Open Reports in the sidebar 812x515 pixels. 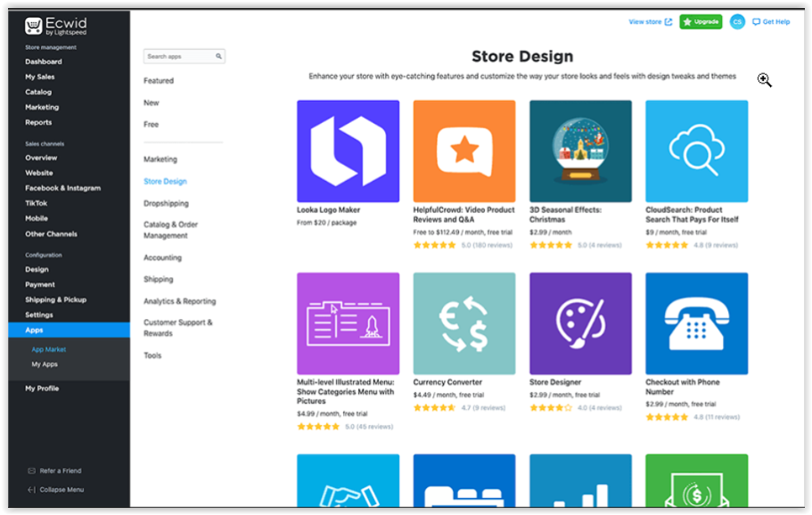point(38,122)
